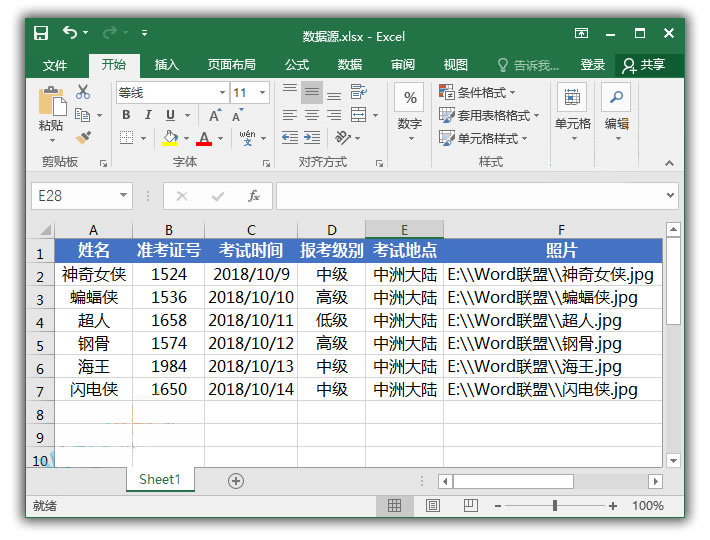The width and height of the screenshot is (710, 540).
Task: Undo the last action
Action: click(70, 33)
